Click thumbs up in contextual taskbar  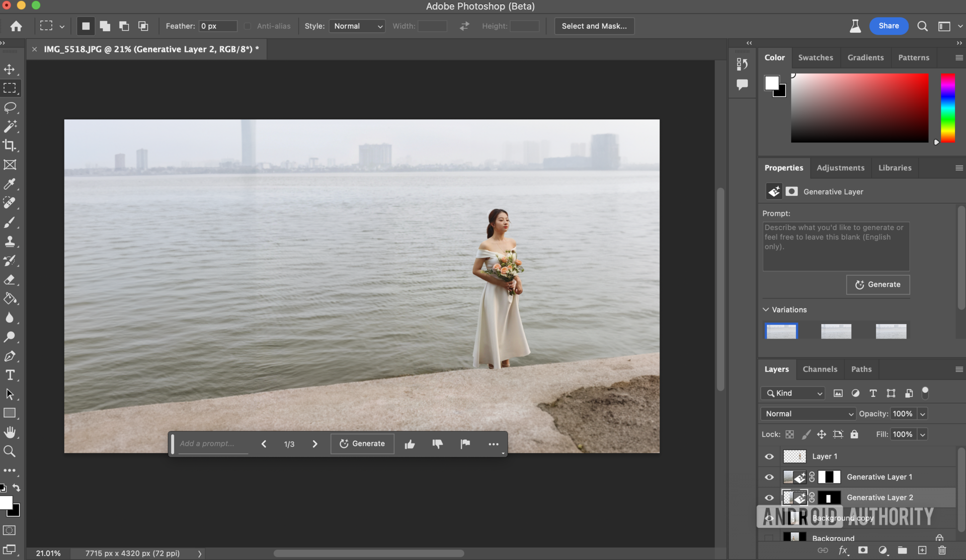(410, 444)
